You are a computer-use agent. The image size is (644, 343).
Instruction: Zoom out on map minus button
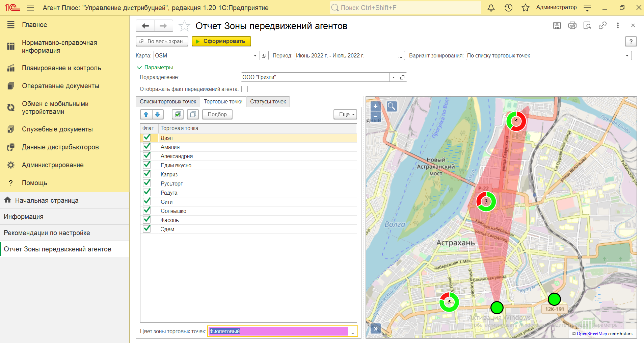click(x=375, y=116)
